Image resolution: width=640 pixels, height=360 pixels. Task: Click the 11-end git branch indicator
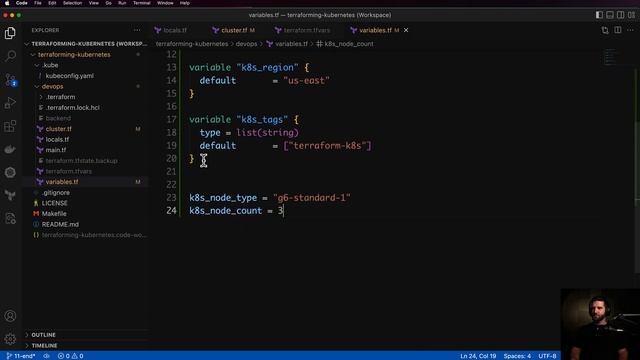21,356
